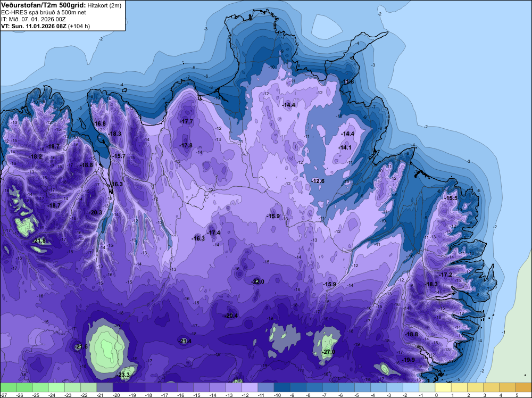Select the 'Hitakort (2m)' label in header

click(x=104, y=5)
